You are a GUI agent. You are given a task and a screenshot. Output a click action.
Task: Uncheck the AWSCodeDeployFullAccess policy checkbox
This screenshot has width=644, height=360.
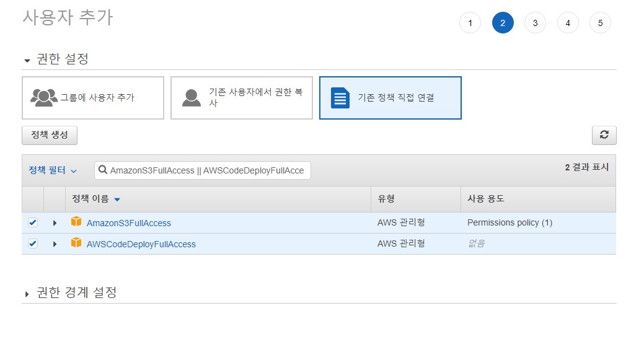click(x=33, y=244)
